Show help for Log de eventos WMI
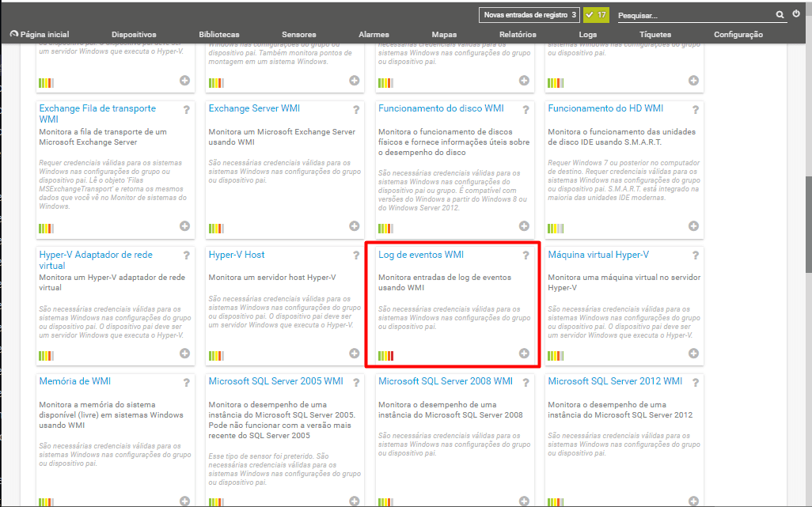Image resolution: width=812 pixels, height=507 pixels. [x=526, y=255]
